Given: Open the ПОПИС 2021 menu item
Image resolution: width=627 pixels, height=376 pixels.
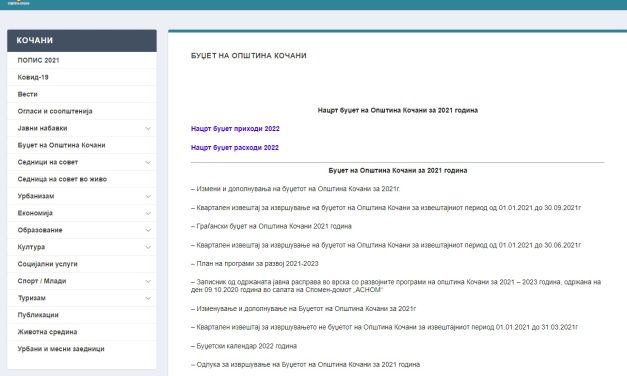Looking at the screenshot, I should [x=82, y=60].
